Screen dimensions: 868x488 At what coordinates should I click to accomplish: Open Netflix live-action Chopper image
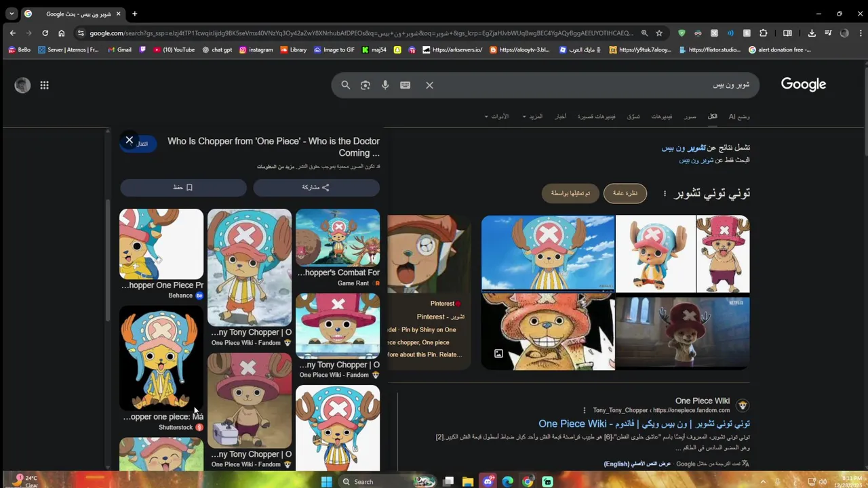[x=682, y=334]
